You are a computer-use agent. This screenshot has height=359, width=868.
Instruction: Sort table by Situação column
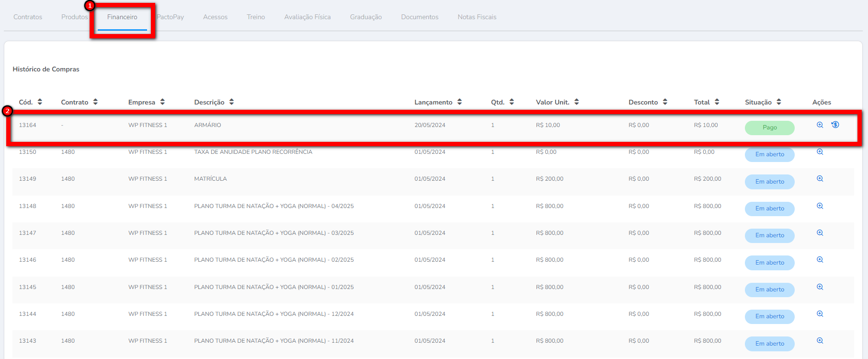pos(778,102)
